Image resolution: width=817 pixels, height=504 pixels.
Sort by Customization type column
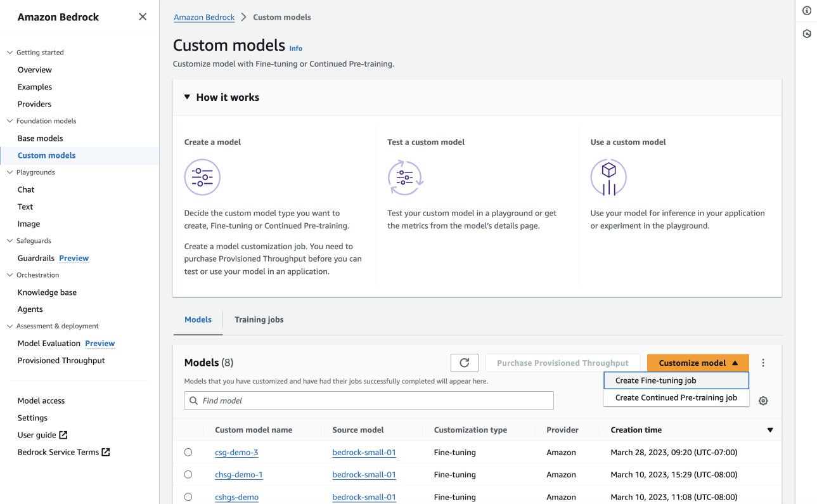point(470,430)
